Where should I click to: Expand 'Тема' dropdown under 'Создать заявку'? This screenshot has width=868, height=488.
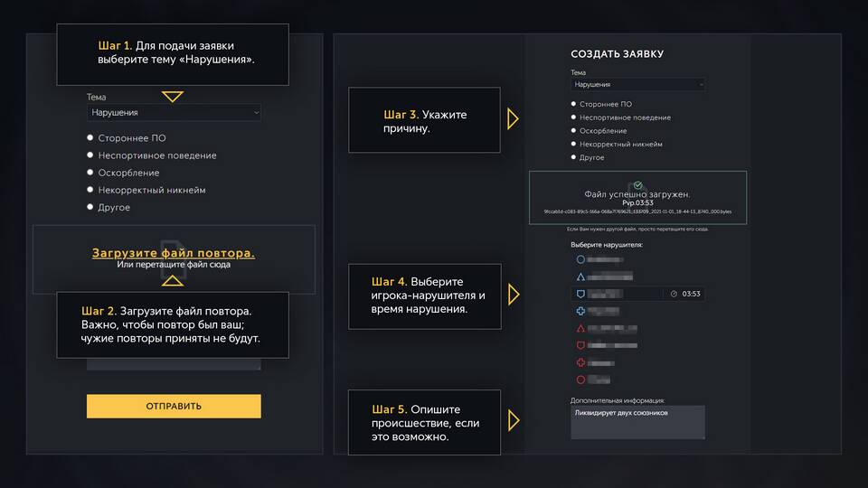(x=637, y=84)
